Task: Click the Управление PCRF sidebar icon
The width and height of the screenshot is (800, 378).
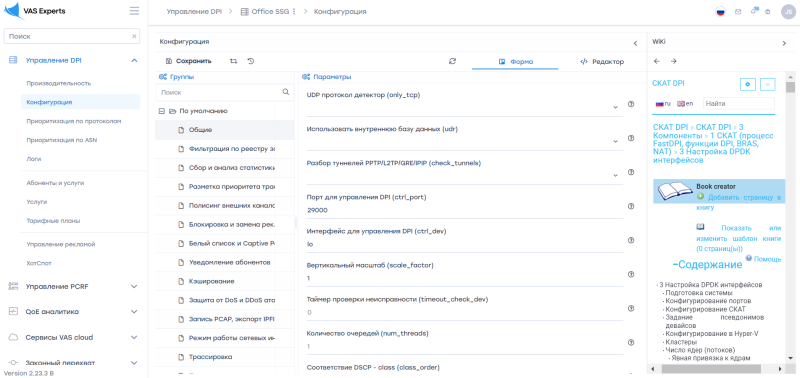Action: 13,287
